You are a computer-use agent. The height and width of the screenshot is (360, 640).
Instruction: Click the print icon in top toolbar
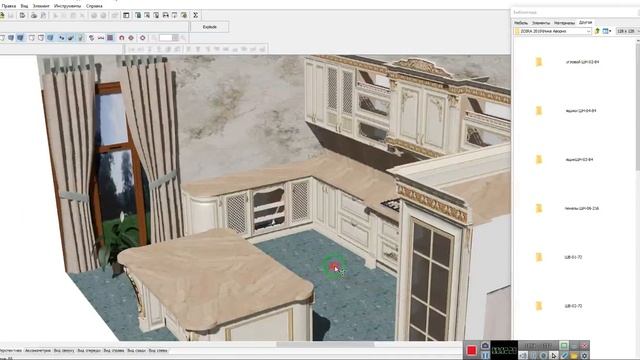tap(34, 15)
